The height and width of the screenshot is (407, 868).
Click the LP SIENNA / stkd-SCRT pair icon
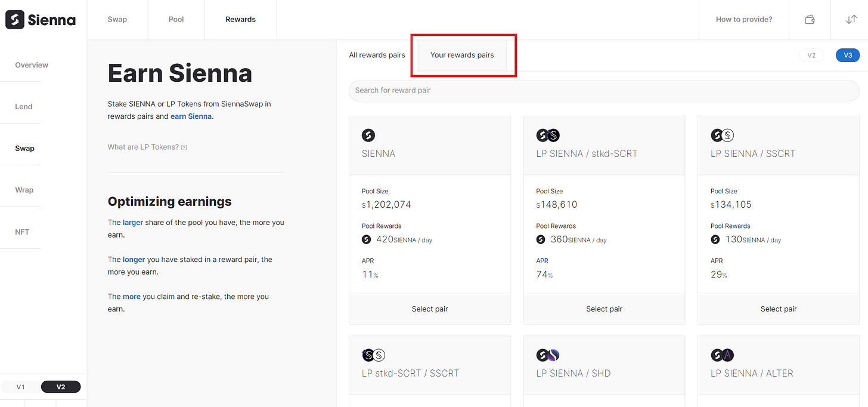(548, 135)
